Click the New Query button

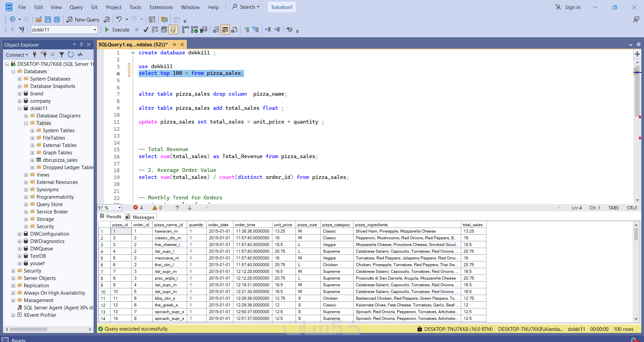point(83,19)
